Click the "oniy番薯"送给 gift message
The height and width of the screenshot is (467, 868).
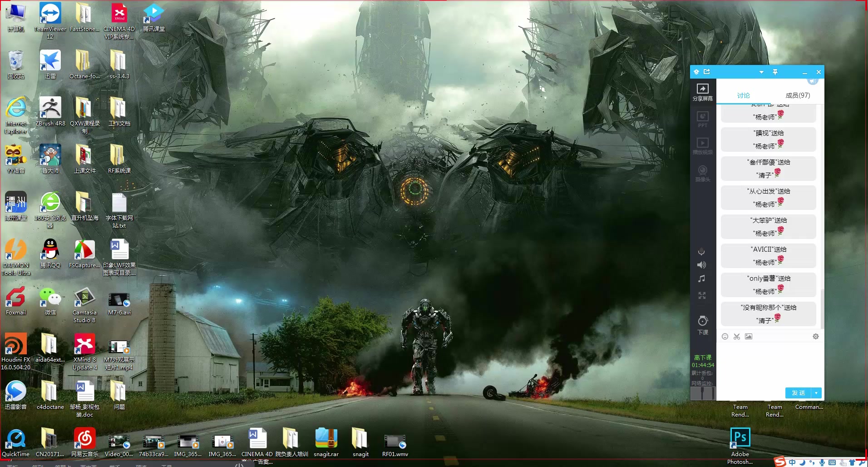[769, 285]
